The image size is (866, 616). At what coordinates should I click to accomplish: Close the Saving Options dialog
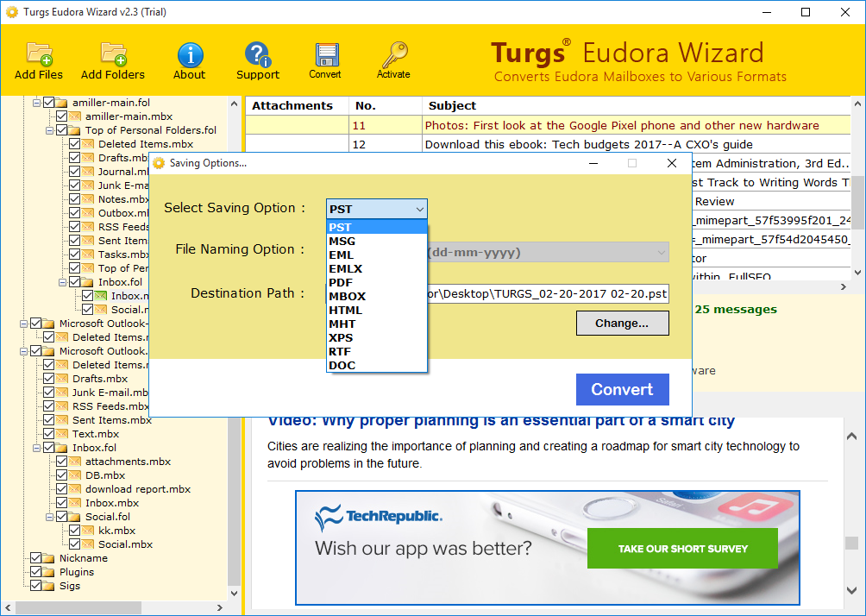pos(672,163)
